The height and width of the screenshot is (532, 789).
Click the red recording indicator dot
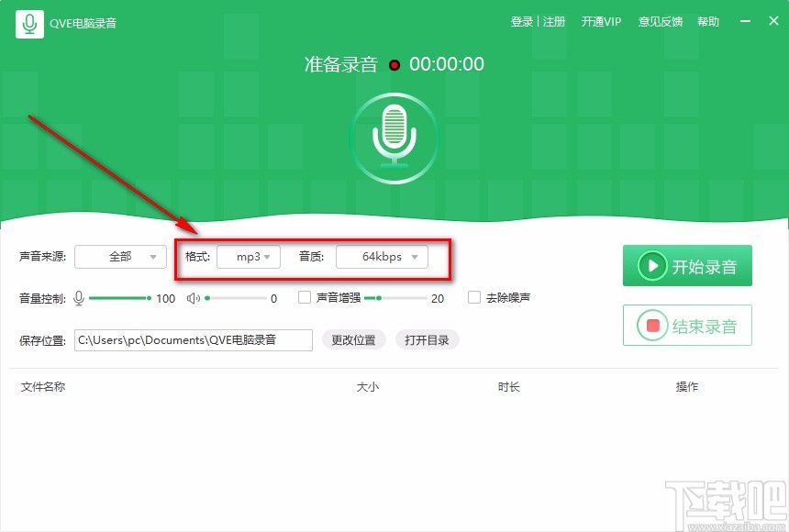(x=394, y=65)
